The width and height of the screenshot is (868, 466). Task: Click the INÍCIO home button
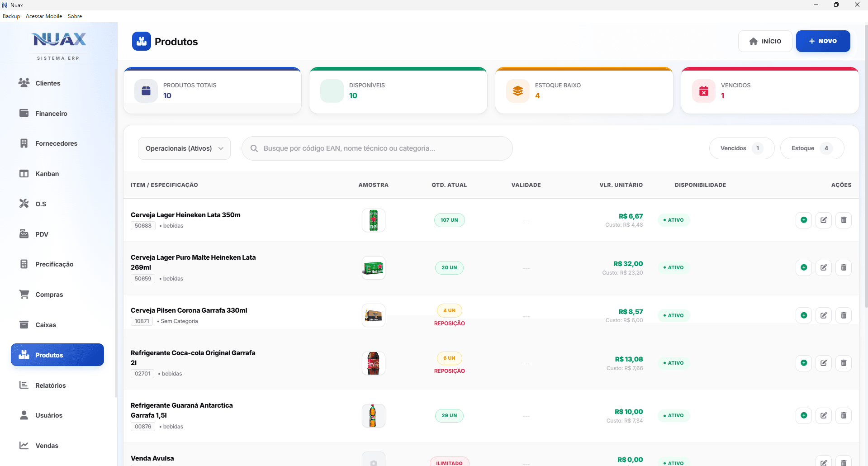(765, 41)
